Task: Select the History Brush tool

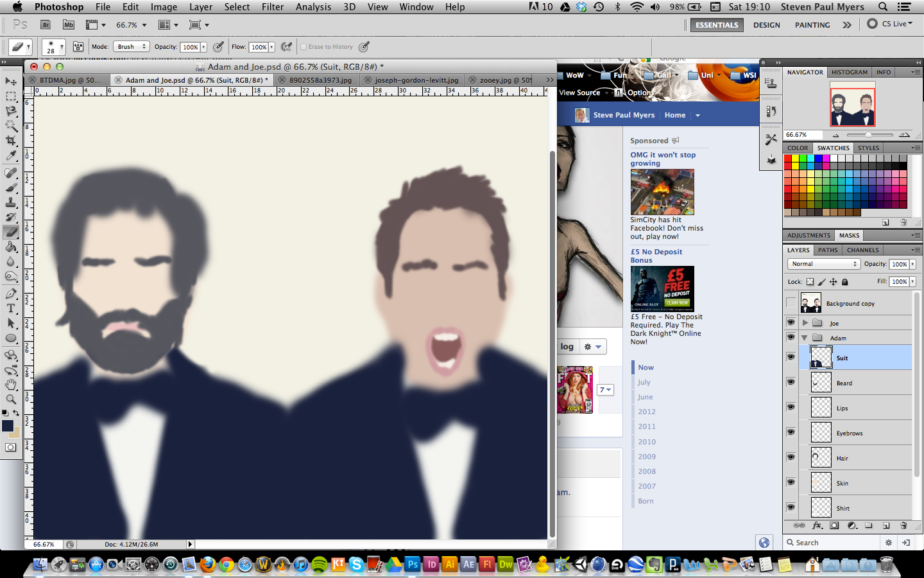Action: tap(11, 218)
